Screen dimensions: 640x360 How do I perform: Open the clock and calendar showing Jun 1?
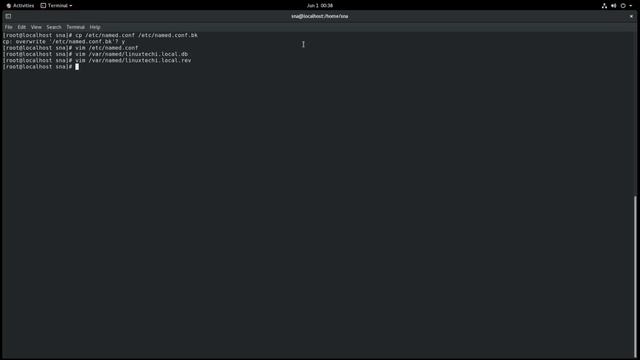(x=320, y=6)
